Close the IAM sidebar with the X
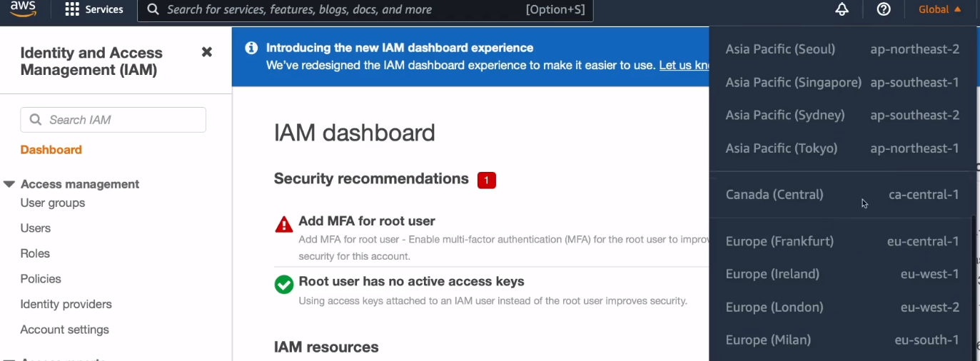980x361 pixels. [x=207, y=52]
